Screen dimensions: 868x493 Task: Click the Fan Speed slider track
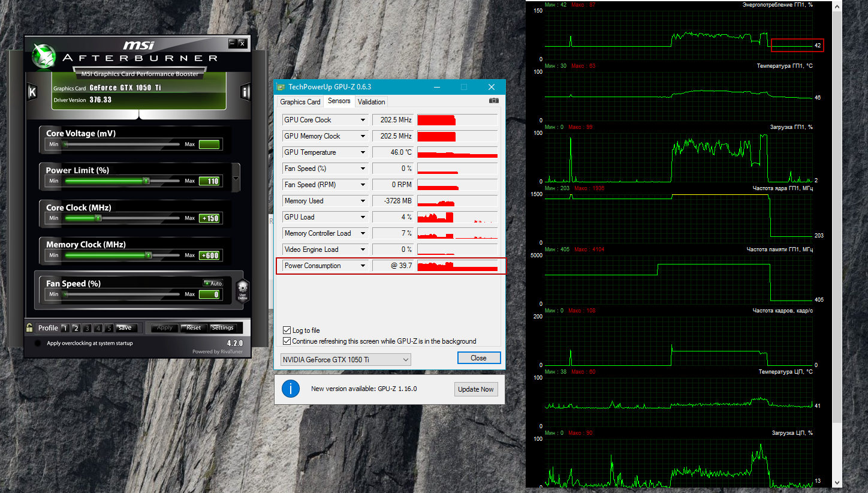coord(122,294)
